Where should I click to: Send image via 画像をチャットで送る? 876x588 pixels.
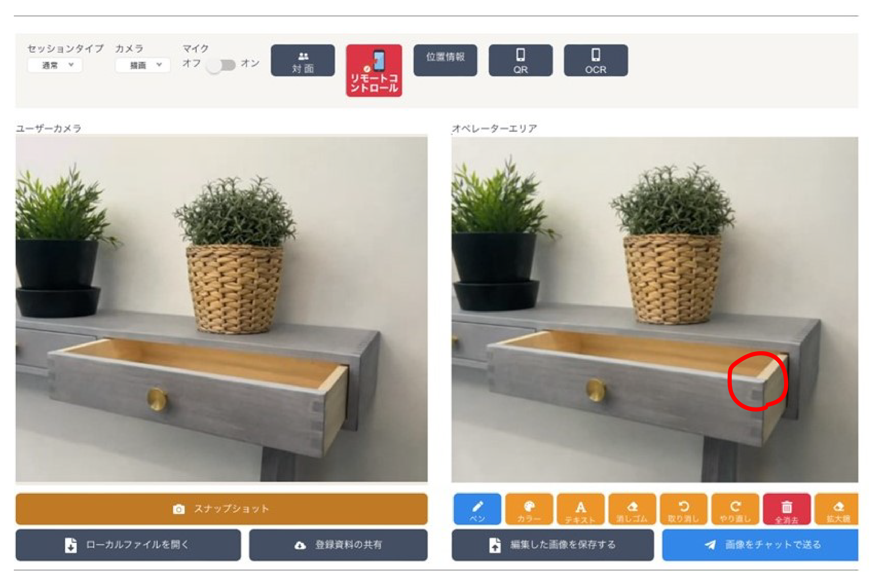coord(760,545)
